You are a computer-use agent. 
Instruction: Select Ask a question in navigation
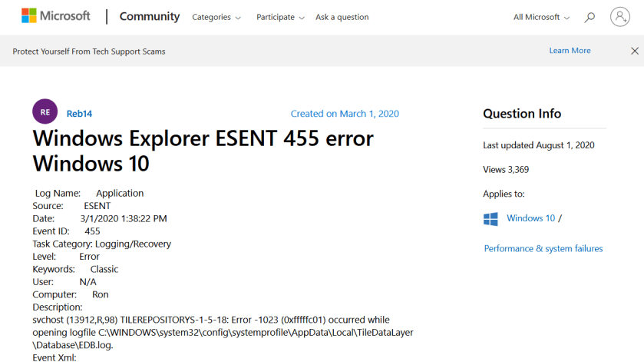(342, 17)
